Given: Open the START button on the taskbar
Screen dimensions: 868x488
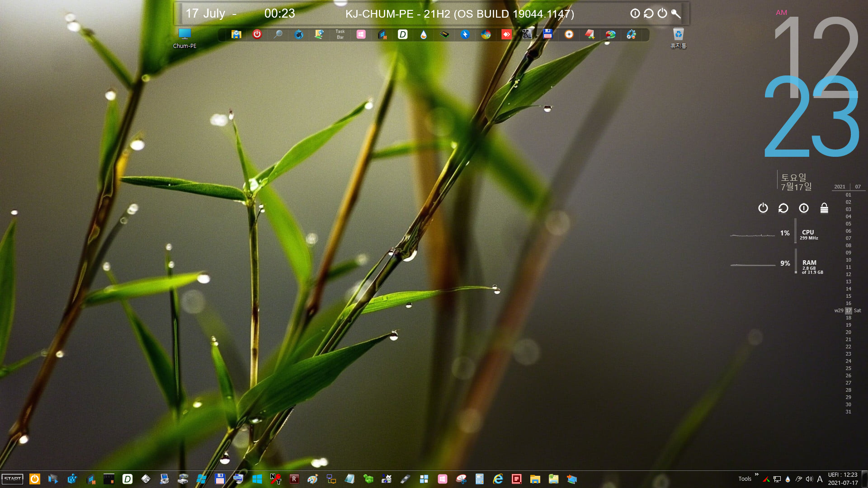Looking at the screenshot, I should [13, 479].
